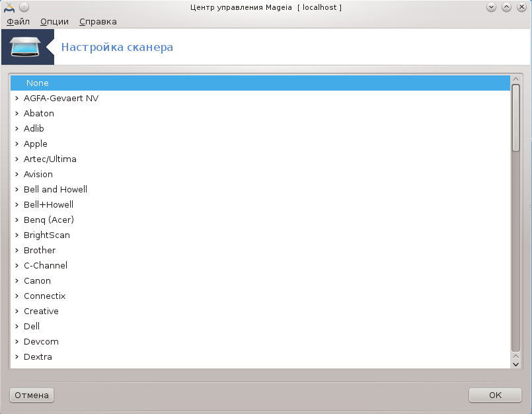This screenshot has height=414, width=532.
Task: Expand the Artec/Ultima arrow
Action: 17,159
